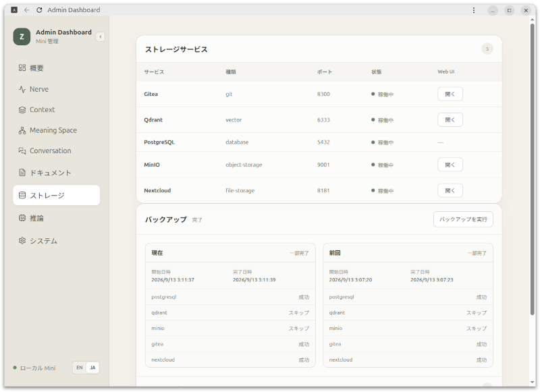The width and height of the screenshot is (540, 392).
Task: Click the 概要 overview grid icon
Action: pos(22,67)
